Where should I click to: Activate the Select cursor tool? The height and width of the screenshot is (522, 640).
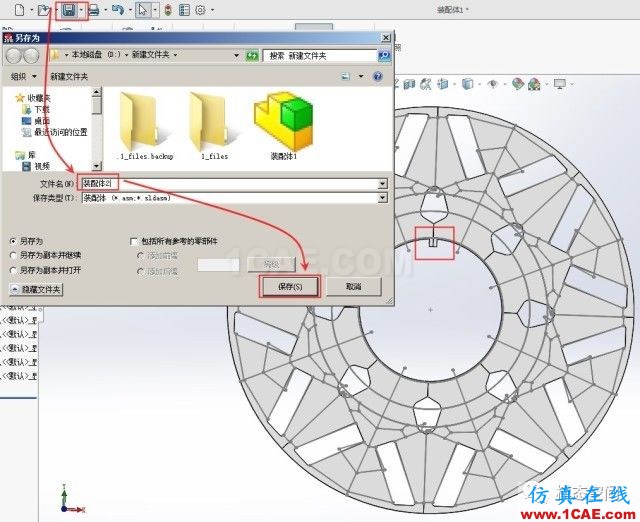tap(142, 10)
